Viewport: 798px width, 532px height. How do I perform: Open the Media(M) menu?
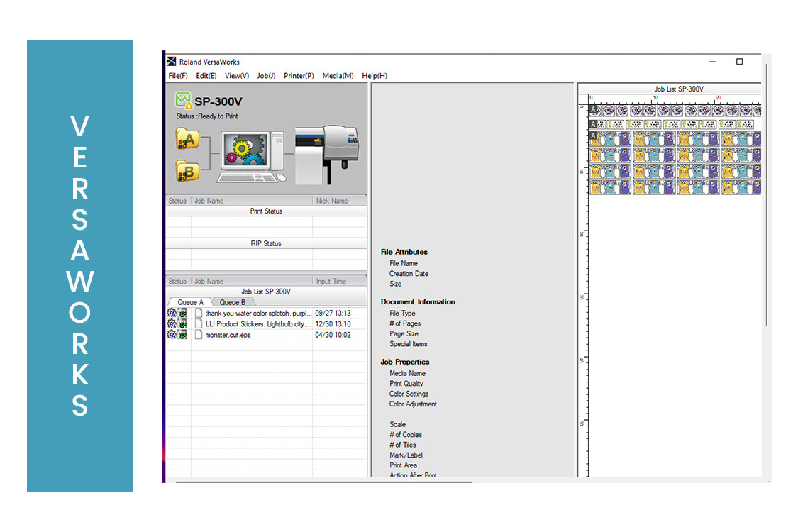click(x=338, y=76)
